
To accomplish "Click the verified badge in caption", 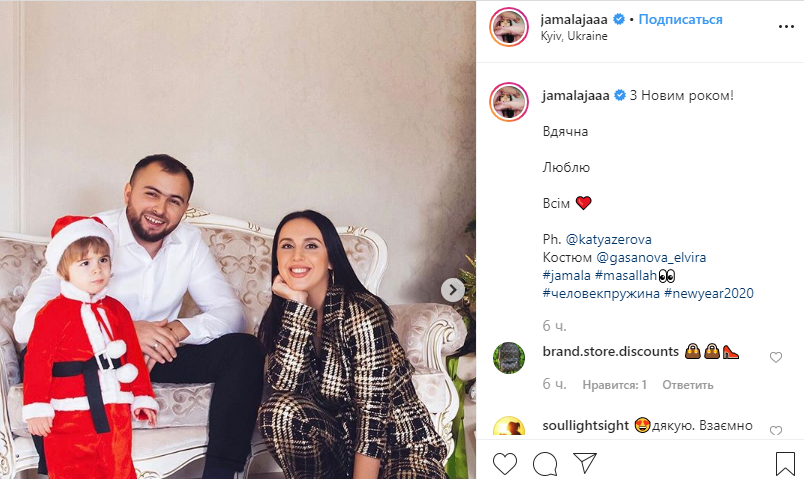I will (620, 95).
